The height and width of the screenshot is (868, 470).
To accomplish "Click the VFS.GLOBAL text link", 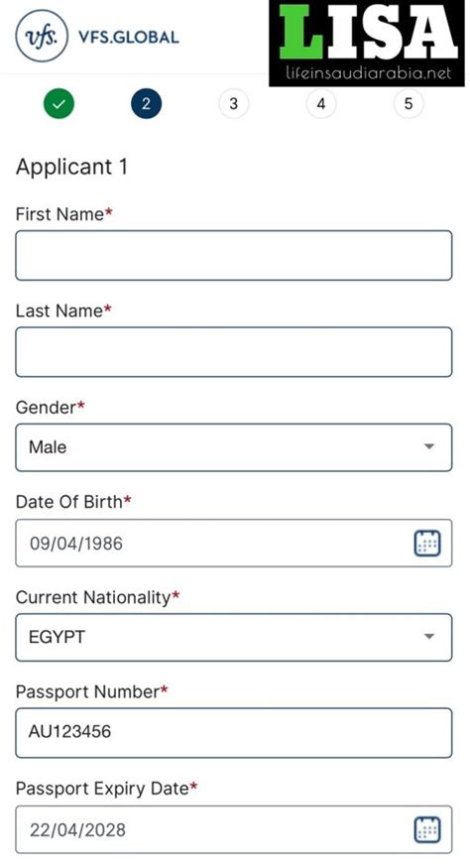I will click(x=129, y=37).
